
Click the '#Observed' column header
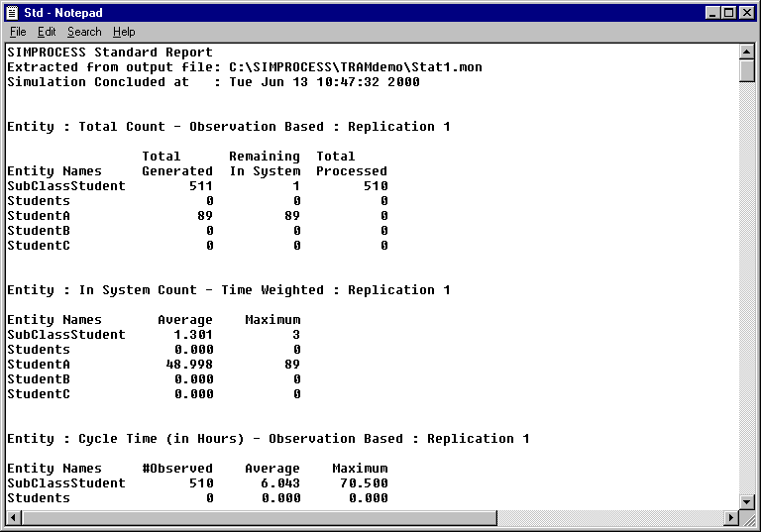[177, 469]
